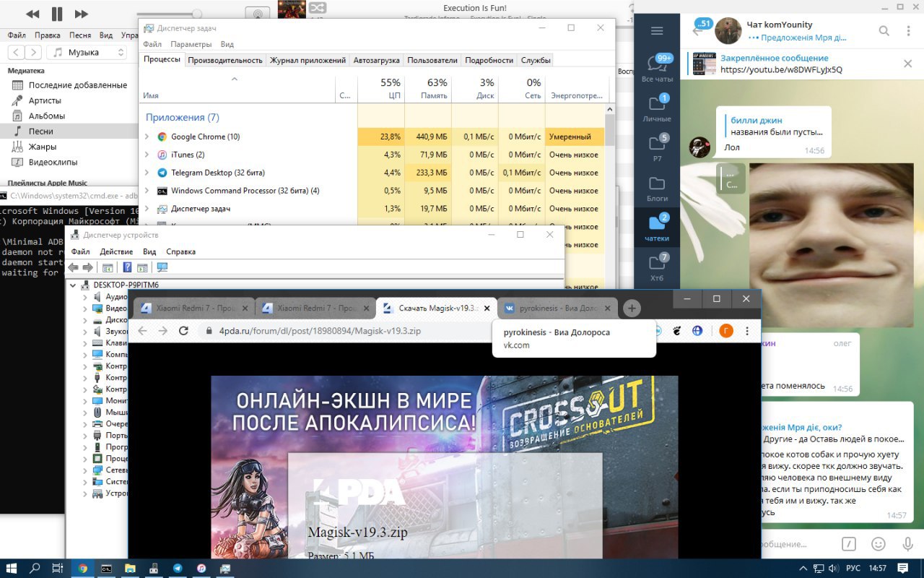Switch to Журнал приложений tab
Image resolution: width=924 pixels, height=578 pixels.
(x=308, y=60)
